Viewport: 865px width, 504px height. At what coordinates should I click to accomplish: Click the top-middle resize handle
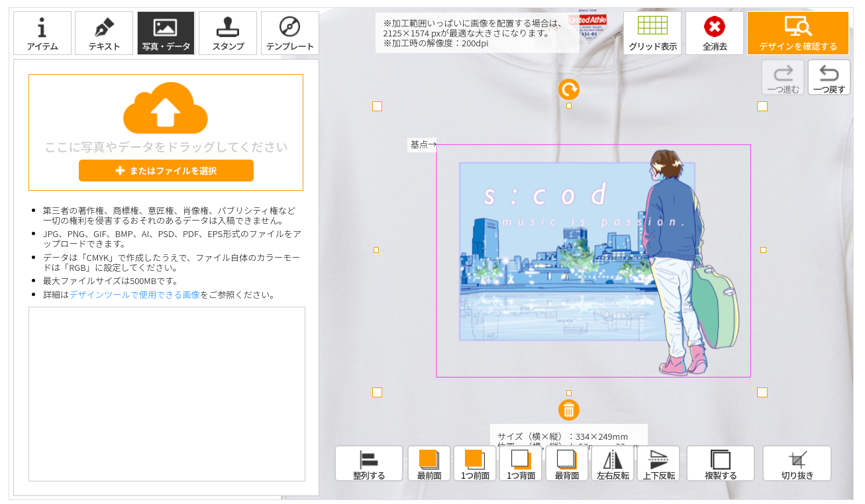(x=569, y=105)
